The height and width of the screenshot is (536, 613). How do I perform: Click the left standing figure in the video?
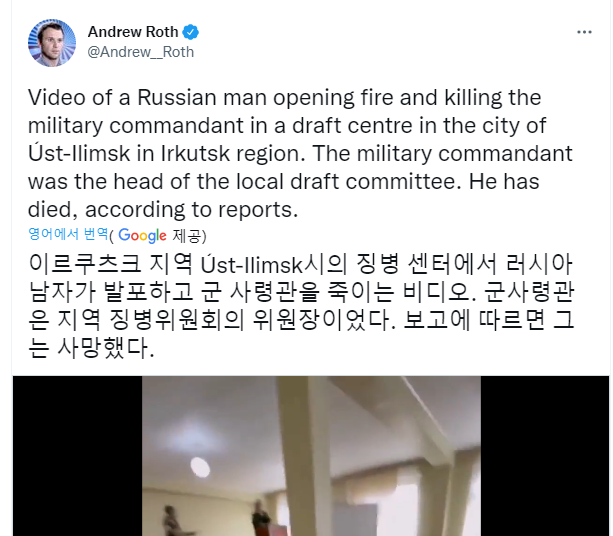click(x=170, y=521)
